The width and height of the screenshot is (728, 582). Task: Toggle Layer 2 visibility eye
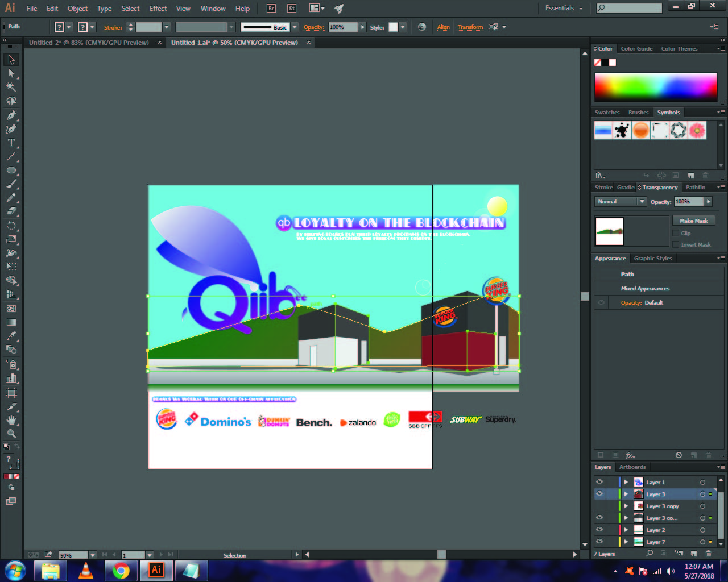click(599, 530)
